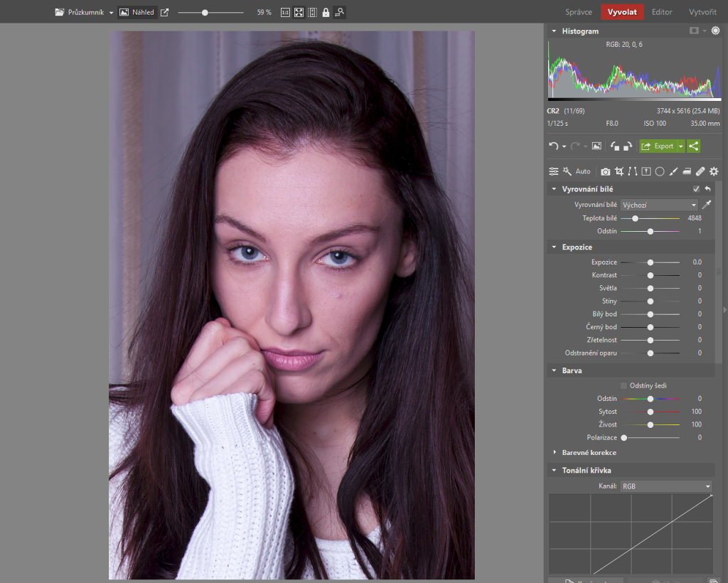Viewport: 728px width, 583px height.
Task: Open the Správce tab
Action: pos(579,12)
